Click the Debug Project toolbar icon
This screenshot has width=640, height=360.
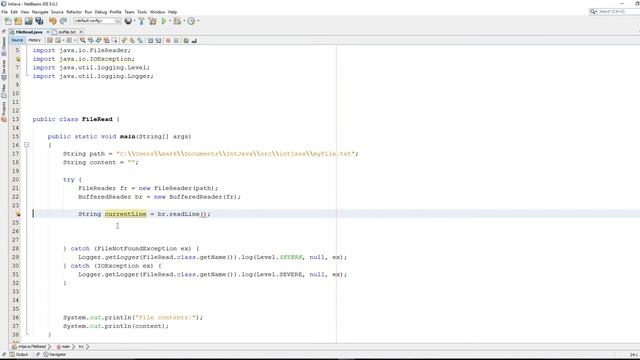(x=177, y=21)
